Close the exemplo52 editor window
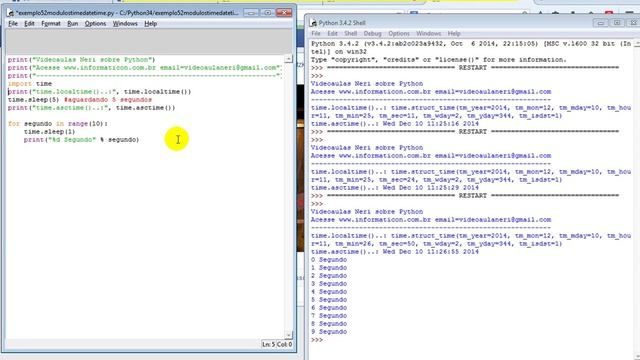The height and width of the screenshot is (360, 640). point(284,13)
